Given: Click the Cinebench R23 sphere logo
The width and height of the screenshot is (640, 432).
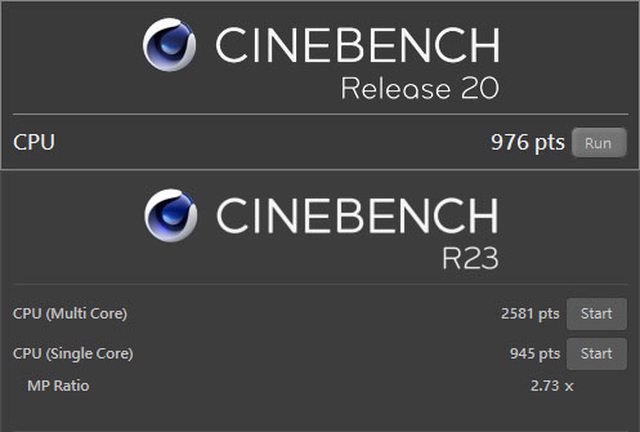Looking at the screenshot, I should (172, 216).
